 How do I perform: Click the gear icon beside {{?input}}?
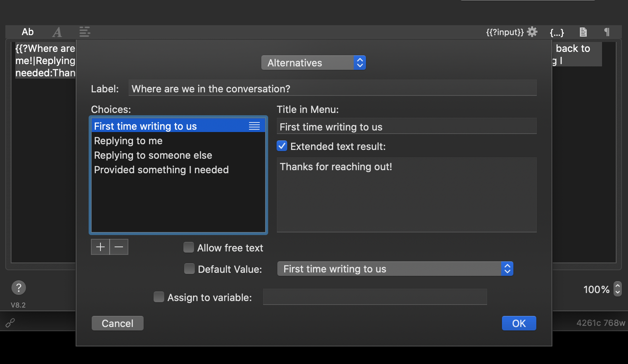pos(532,32)
